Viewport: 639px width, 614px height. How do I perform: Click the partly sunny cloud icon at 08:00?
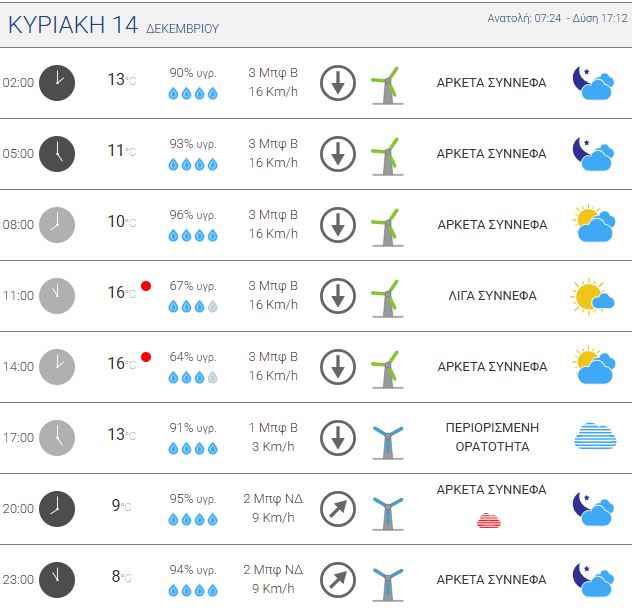pos(592,225)
